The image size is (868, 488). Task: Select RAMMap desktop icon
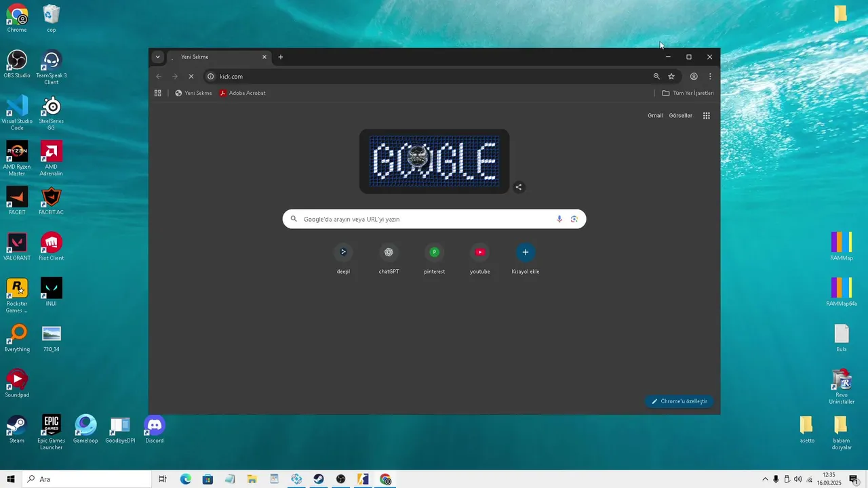(842, 247)
